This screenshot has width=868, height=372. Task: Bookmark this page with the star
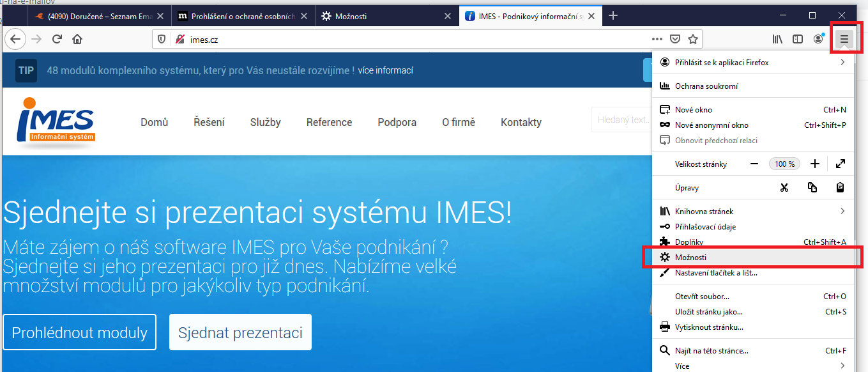(x=693, y=39)
